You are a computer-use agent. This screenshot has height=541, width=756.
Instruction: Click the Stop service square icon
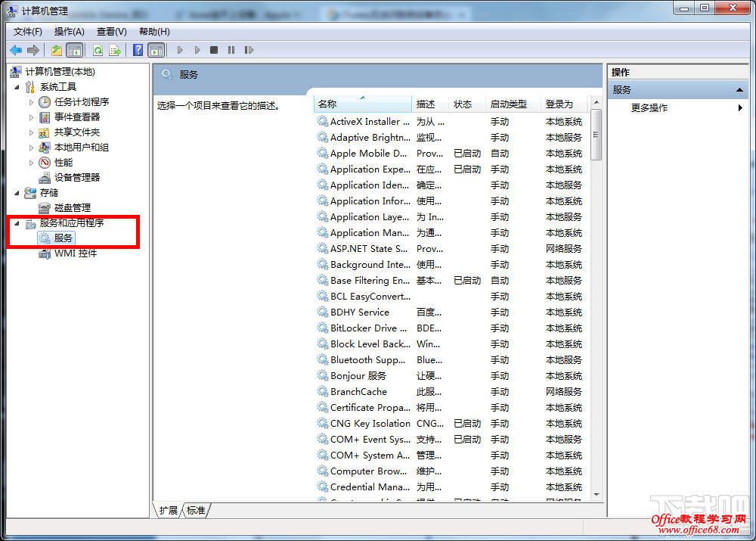pos(214,50)
